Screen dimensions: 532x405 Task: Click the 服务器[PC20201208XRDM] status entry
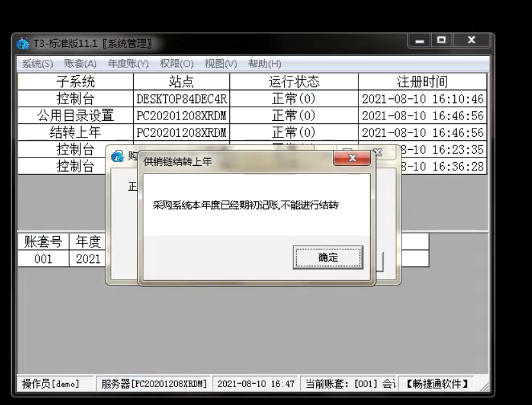point(154,384)
